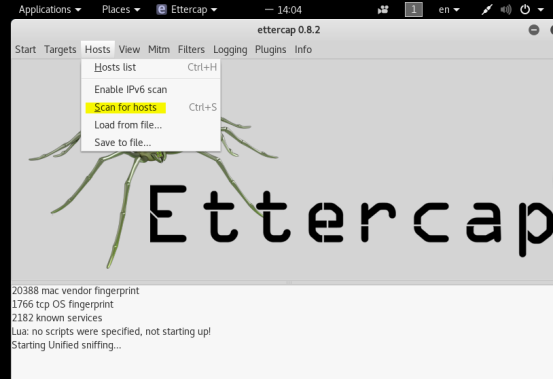
Task: Select Load from file... option
Action: click(151, 125)
